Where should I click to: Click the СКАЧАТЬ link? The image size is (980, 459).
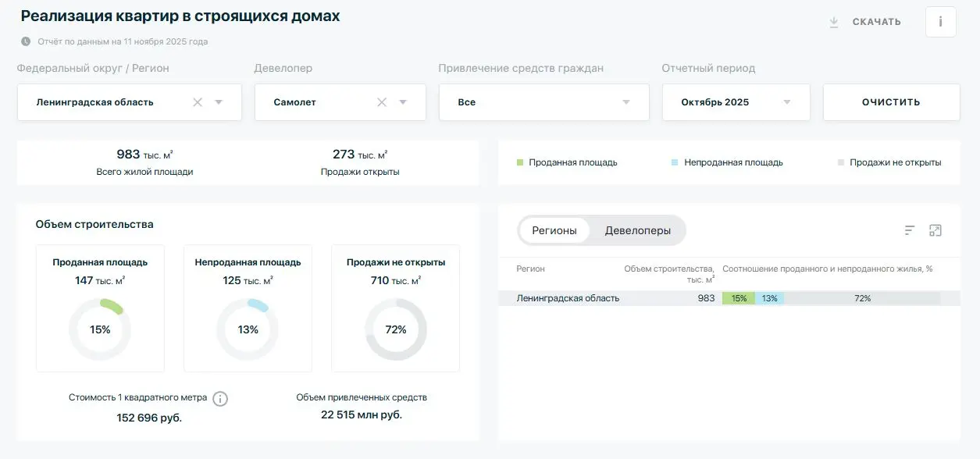click(x=876, y=22)
